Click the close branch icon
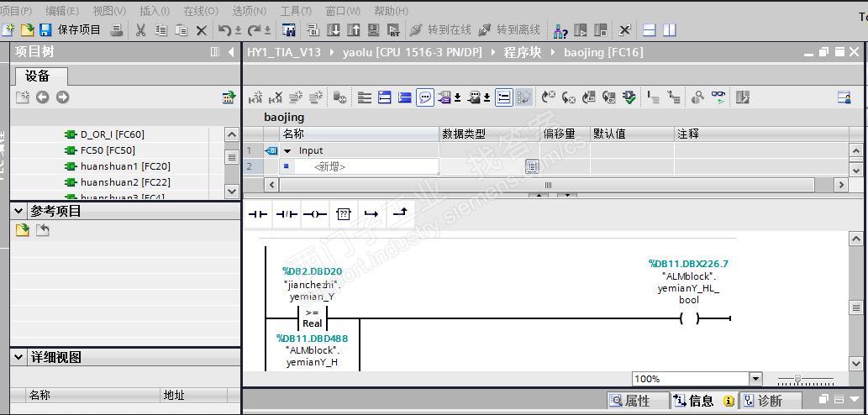The width and height of the screenshot is (868, 415). pyautogui.click(x=400, y=213)
